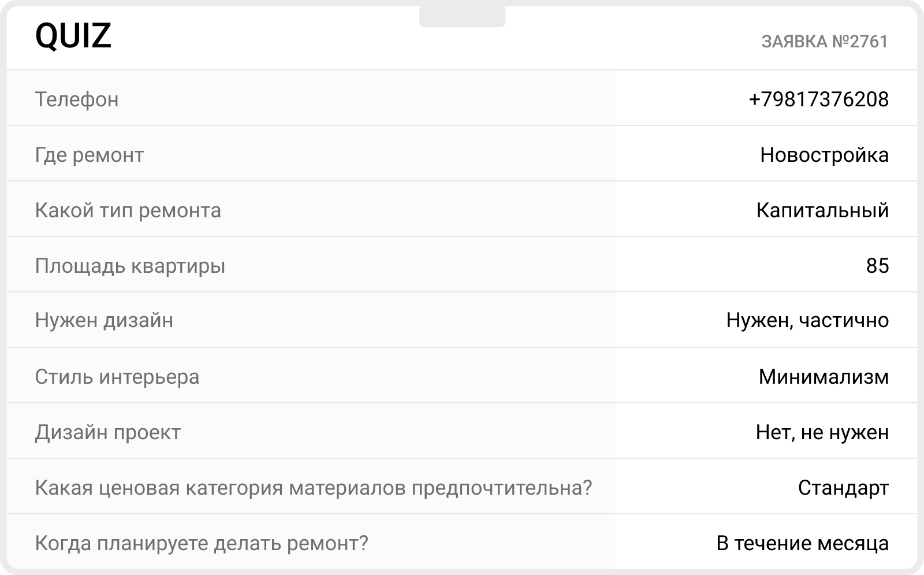The height and width of the screenshot is (575, 924).
Task: Click the Площадь квартиры label
Action: [131, 266]
